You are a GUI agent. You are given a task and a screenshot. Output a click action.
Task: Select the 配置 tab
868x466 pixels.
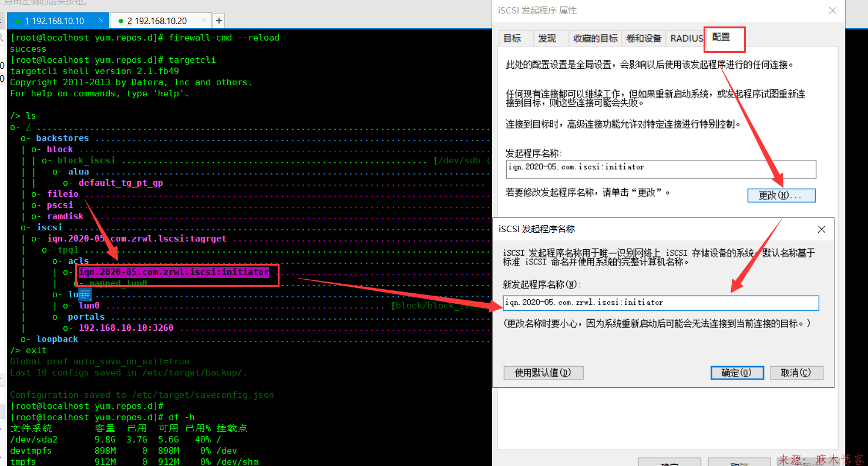click(722, 37)
